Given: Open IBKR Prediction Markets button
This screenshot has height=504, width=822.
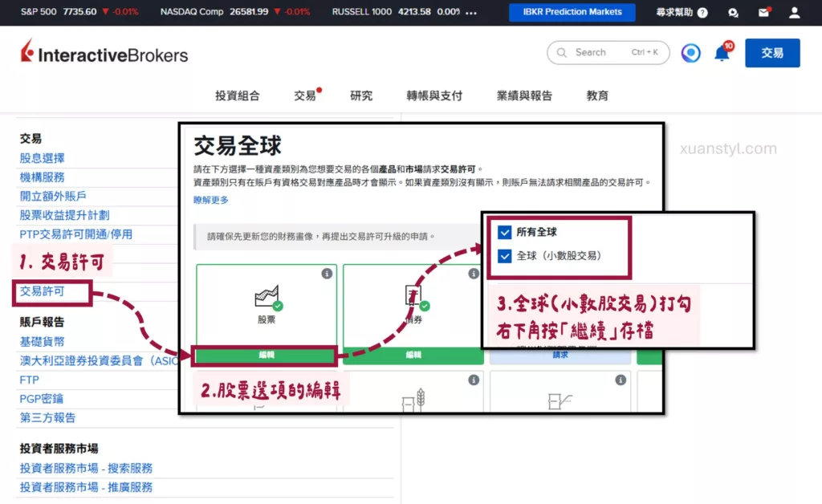Looking at the screenshot, I should 572,12.
